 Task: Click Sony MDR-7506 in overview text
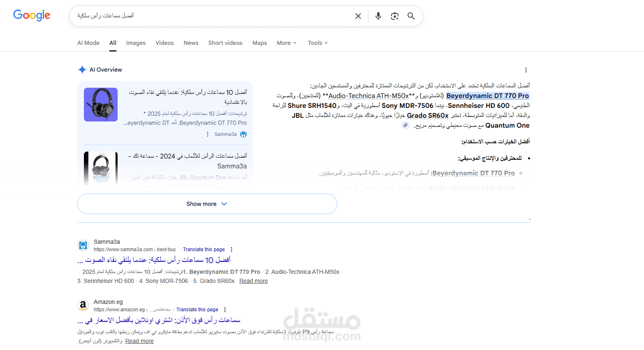(408, 105)
